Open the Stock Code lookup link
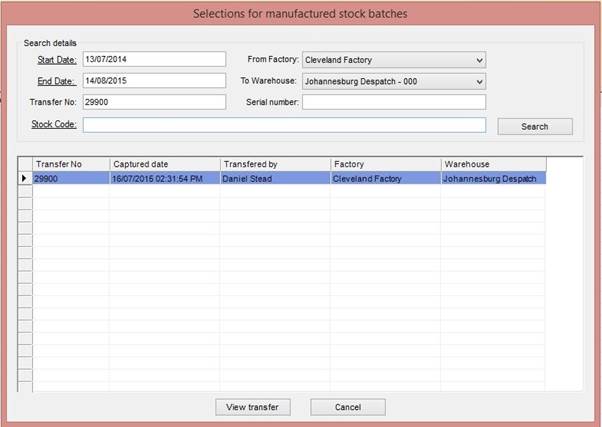The height and width of the screenshot is (427, 602). (x=55, y=124)
